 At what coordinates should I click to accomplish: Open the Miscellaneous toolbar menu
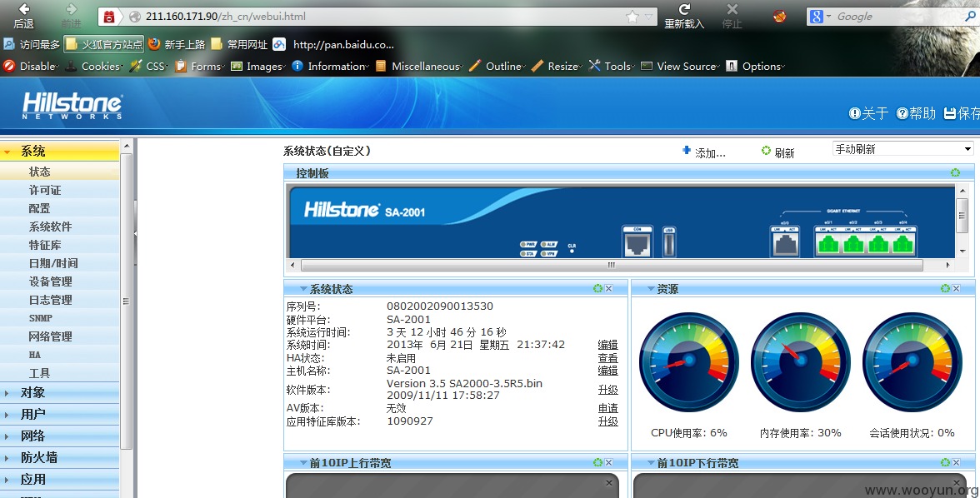(418, 67)
